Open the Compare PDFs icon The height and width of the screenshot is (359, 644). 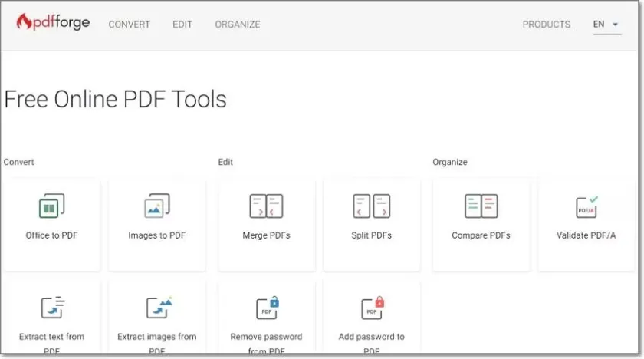pos(481,206)
